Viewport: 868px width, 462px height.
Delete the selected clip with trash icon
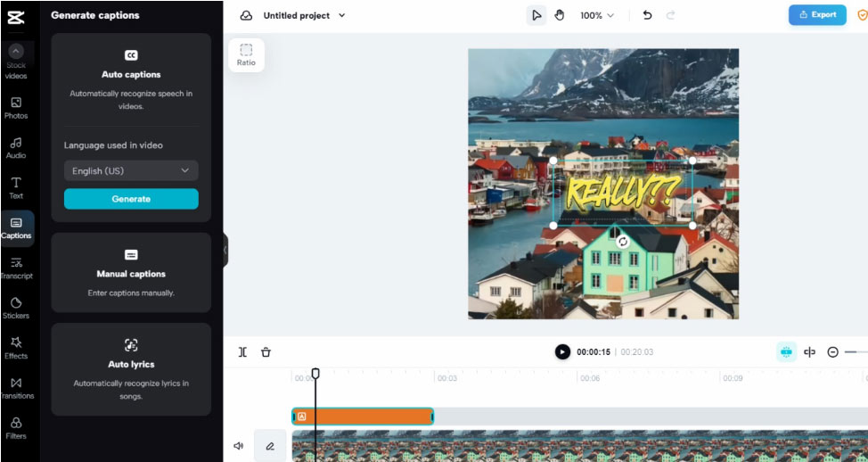(266, 352)
